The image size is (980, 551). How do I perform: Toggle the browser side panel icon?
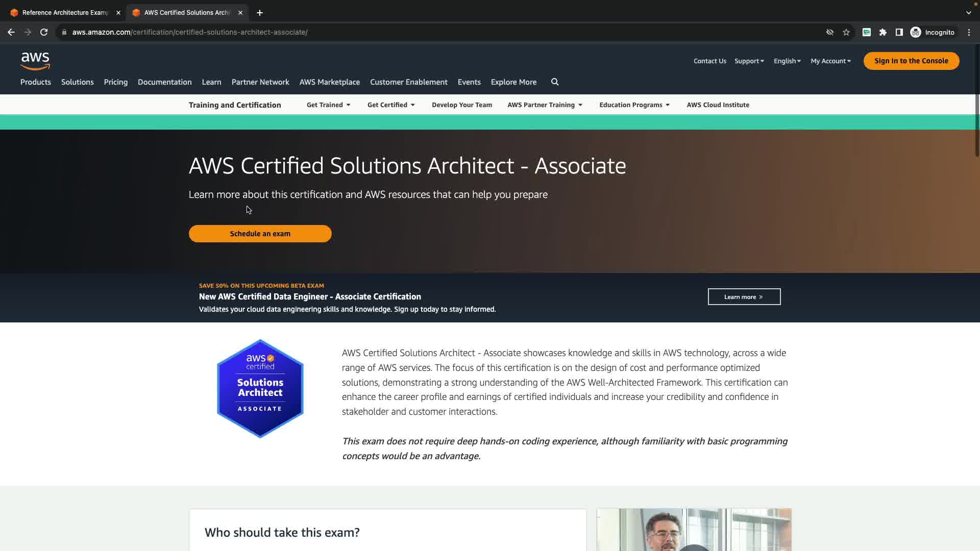(x=899, y=32)
